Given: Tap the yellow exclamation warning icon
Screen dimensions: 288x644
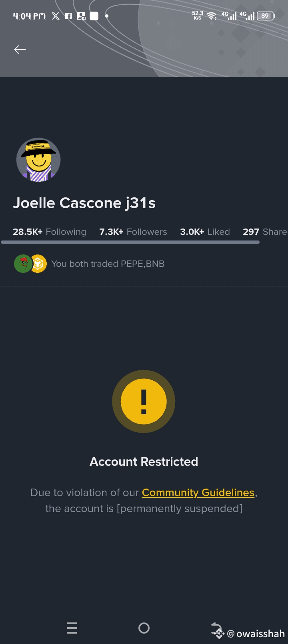Looking at the screenshot, I should coord(144,401).
